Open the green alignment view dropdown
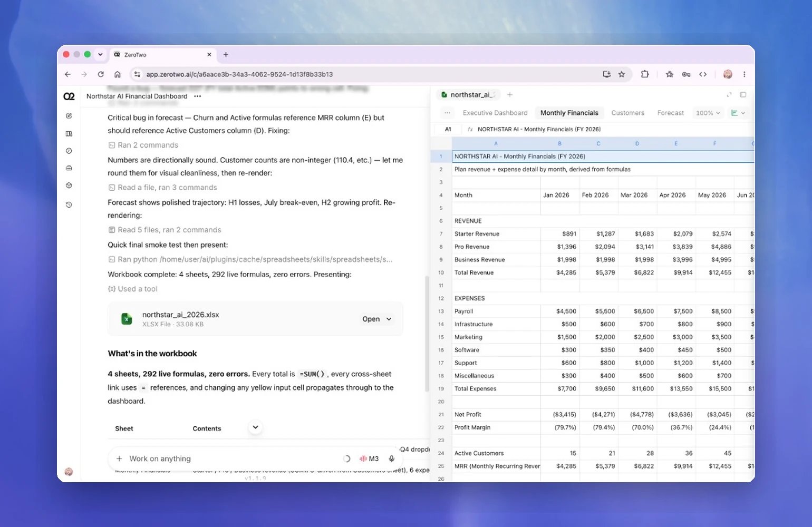 point(738,113)
